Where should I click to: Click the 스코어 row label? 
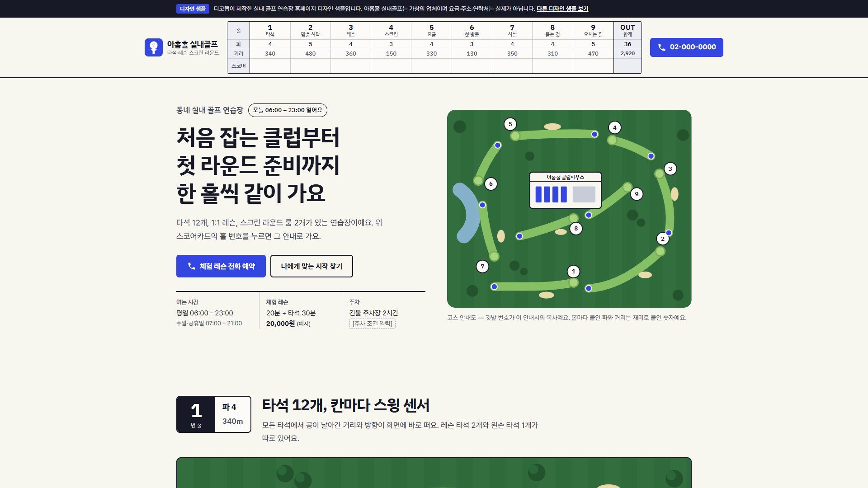239,66
